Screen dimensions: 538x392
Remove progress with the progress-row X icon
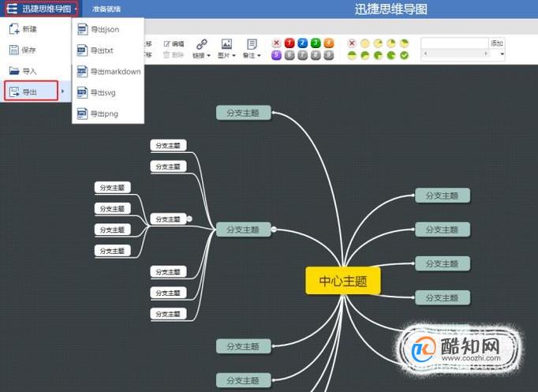coord(352,43)
